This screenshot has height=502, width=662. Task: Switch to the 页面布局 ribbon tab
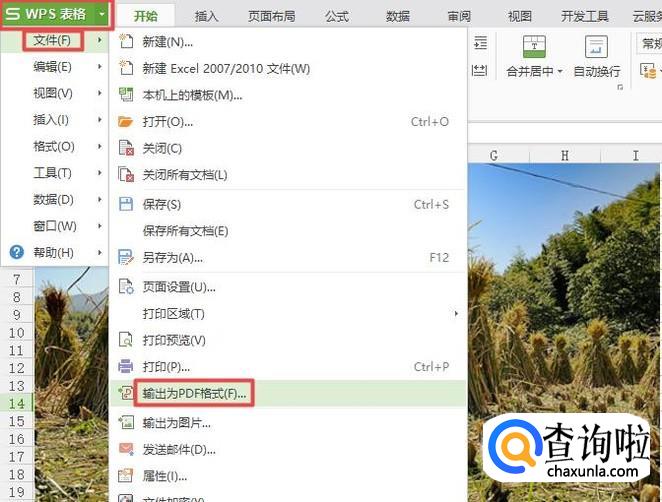coord(271,16)
